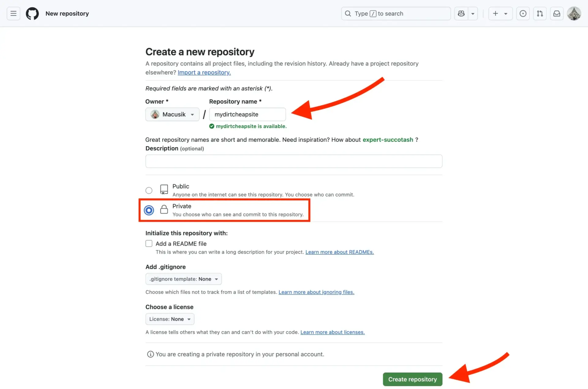Open the notifications inbox icon
This screenshot has height=389, width=588.
557,13
